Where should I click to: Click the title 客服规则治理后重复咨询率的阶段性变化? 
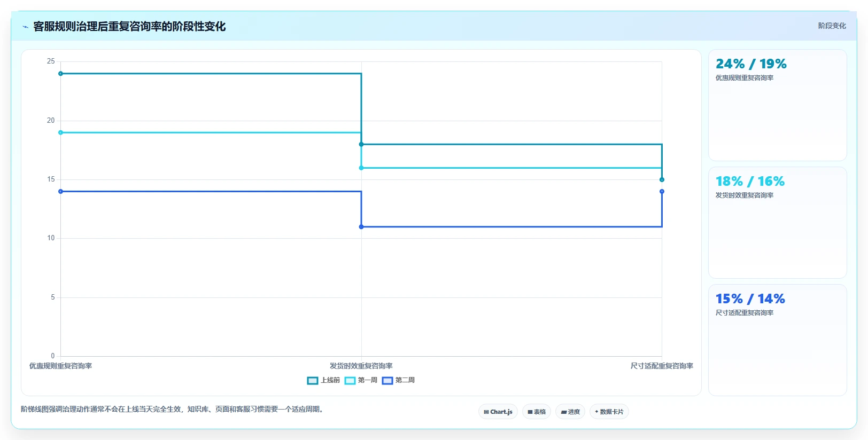click(x=129, y=26)
